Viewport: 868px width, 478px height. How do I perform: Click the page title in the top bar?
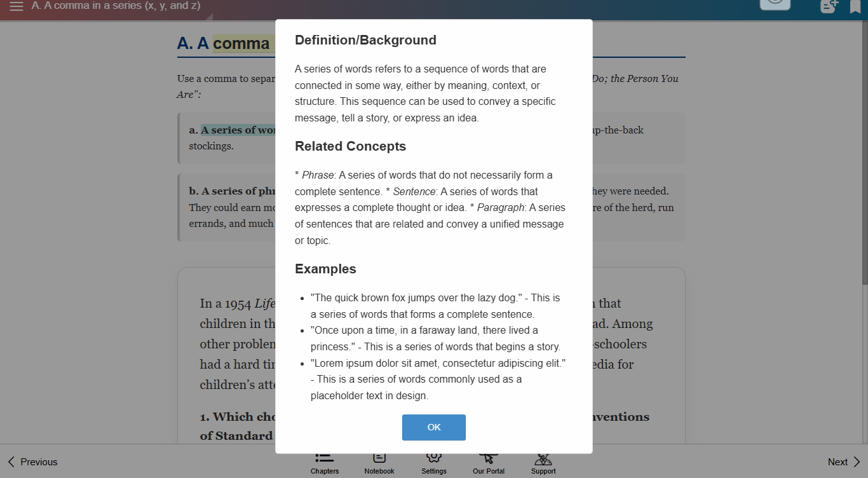116,6
